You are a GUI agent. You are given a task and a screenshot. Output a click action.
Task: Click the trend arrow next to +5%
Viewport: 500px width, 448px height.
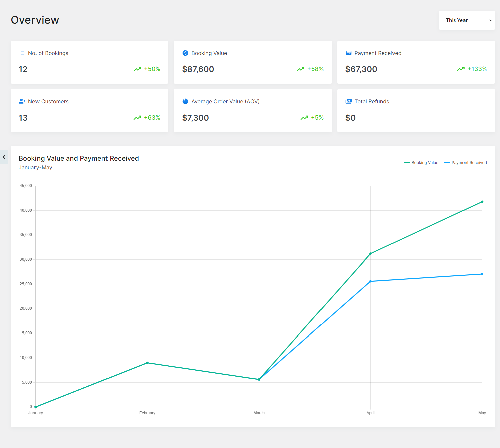point(304,118)
